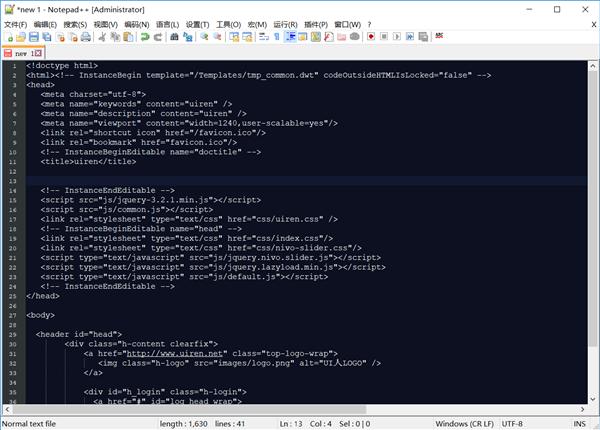The width and height of the screenshot is (600, 430).
Task: Click the Zoom In magnifier icon
Action: click(x=204, y=37)
